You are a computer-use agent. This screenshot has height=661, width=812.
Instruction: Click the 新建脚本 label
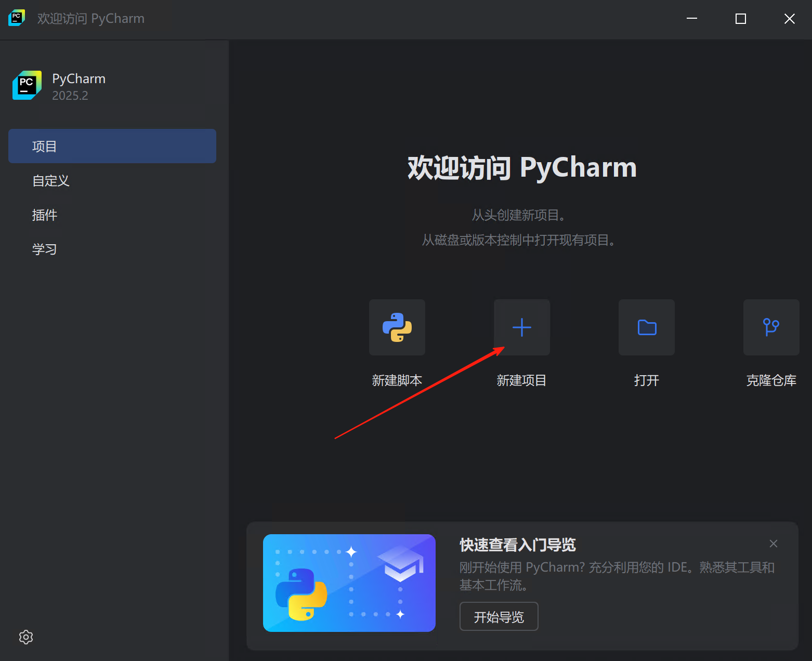pyautogui.click(x=397, y=380)
